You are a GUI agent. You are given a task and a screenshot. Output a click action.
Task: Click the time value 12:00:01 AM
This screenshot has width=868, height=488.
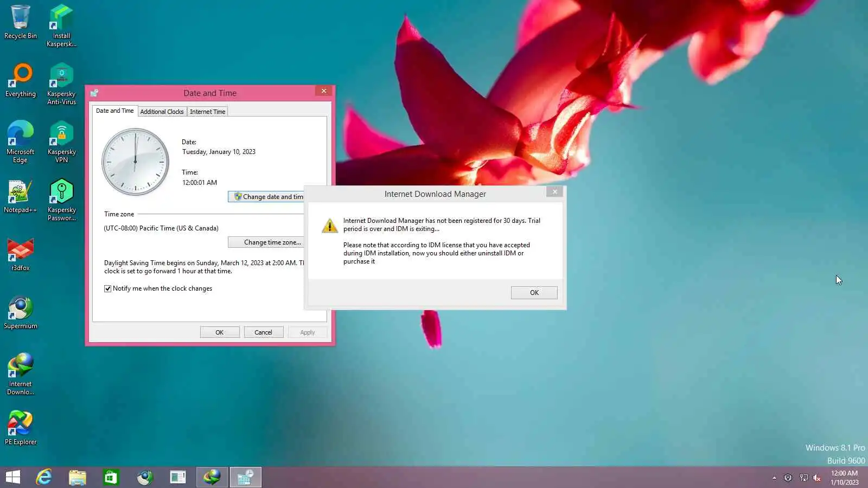pyautogui.click(x=200, y=183)
